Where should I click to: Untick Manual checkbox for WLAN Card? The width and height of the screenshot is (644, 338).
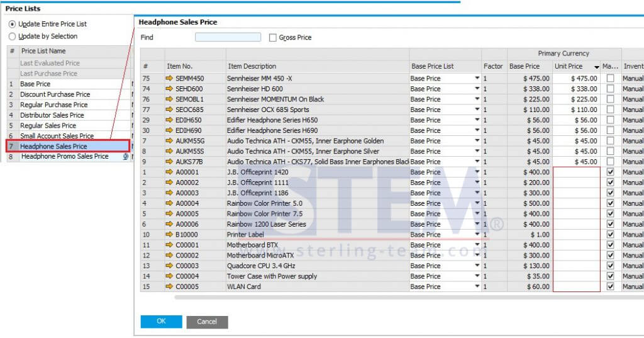coord(610,286)
